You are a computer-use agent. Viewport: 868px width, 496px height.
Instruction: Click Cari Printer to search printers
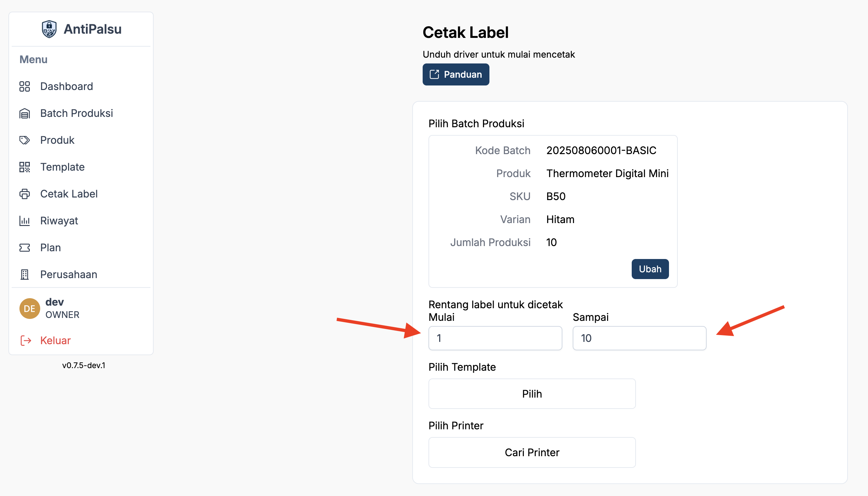click(x=532, y=452)
